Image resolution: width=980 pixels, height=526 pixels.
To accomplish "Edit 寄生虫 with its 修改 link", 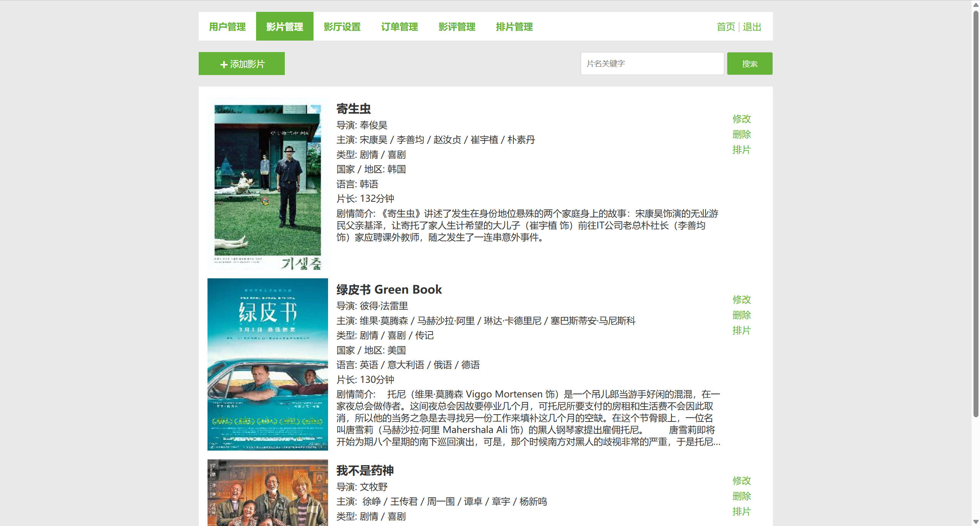I will [x=742, y=119].
